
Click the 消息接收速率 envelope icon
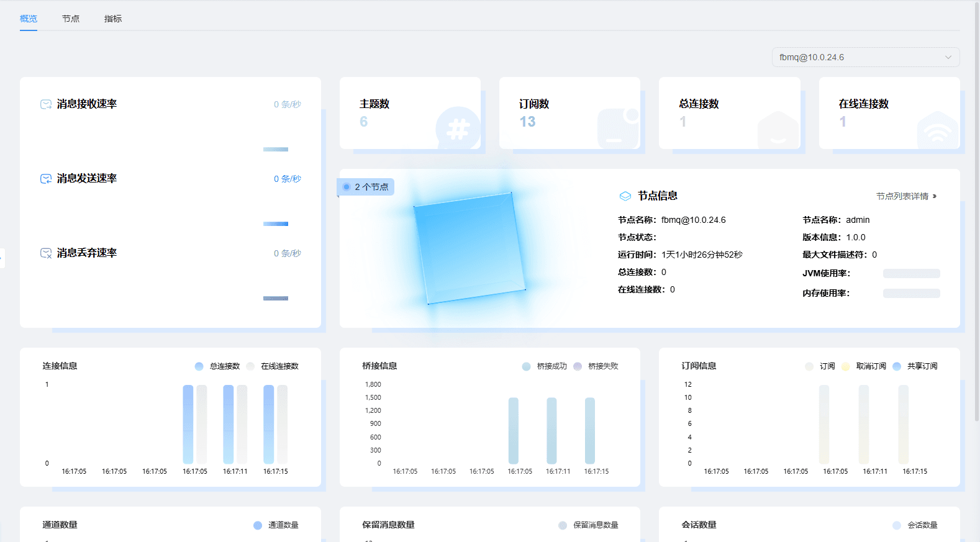[x=46, y=104]
